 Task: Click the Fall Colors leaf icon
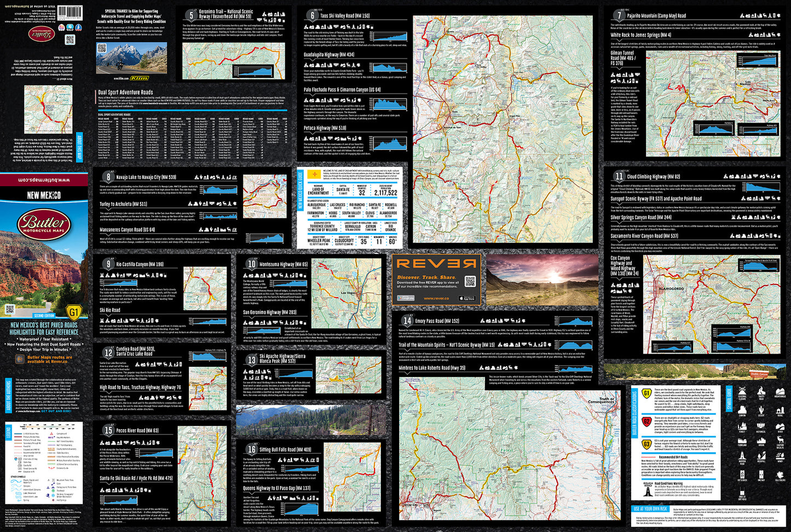(780, 475)
